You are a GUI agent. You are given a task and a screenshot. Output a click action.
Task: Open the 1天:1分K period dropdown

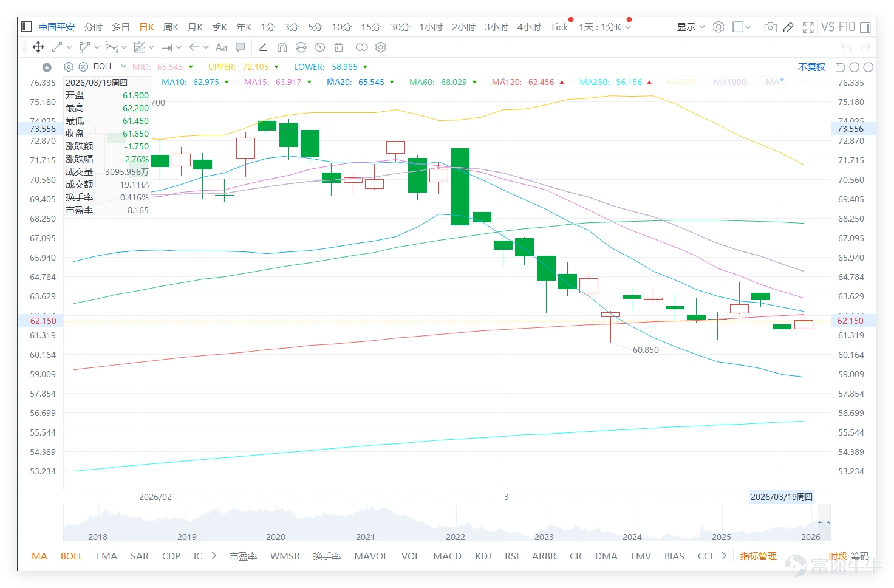pyautogui.click(x=605, y=27)
